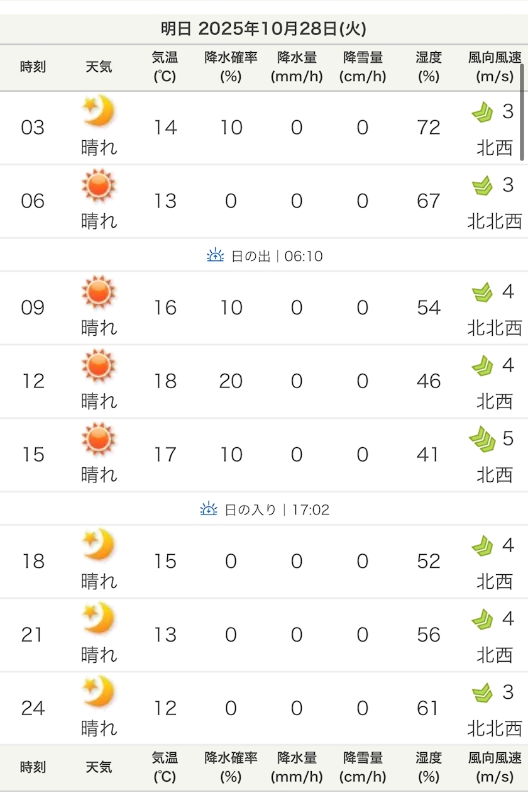This screenshot has width=528, height=812.
Task: Click the 湿度 (%) column header at top
Action: 429,67
